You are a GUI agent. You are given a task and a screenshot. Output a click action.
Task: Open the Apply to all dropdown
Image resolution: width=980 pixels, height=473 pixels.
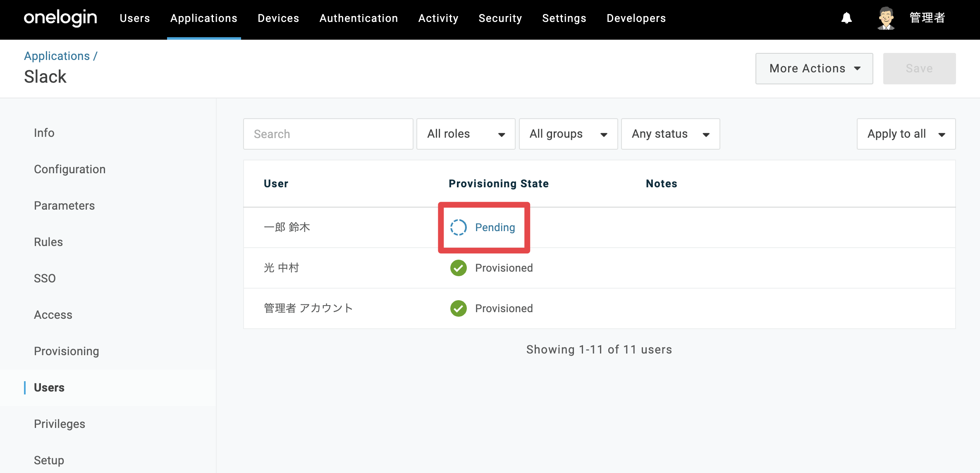(906, 134)
